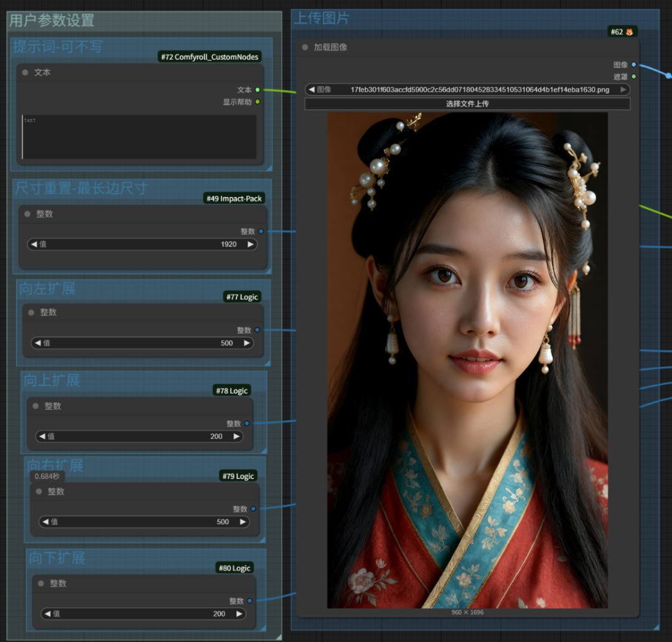The image size is (672, 642).
Task: Click the loaded portrait image preview
Action: click(x=467, y=361)
